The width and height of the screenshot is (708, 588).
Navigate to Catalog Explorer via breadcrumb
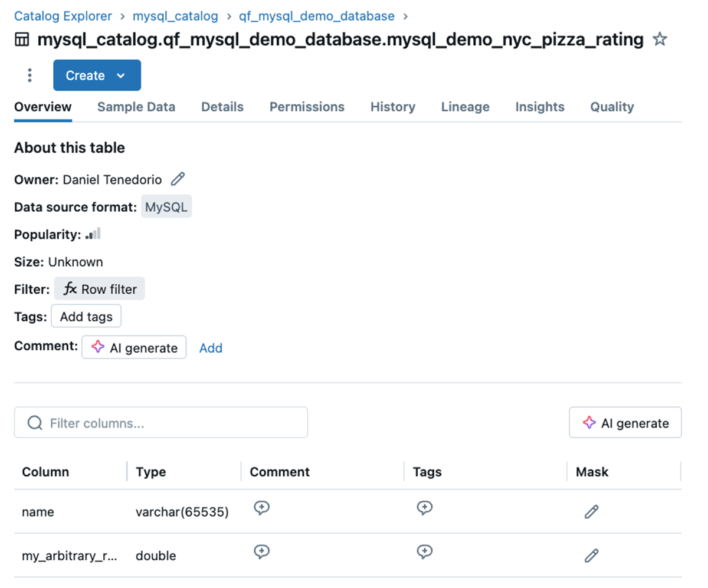point(63,16)
